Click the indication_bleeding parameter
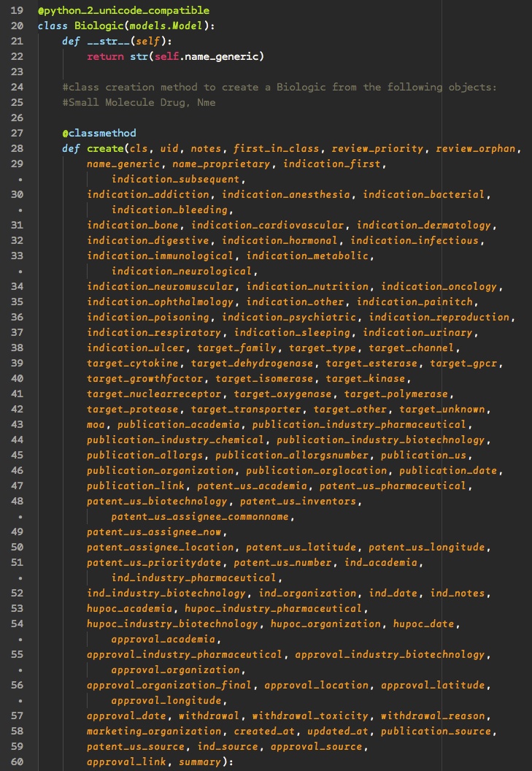 pyautogui.click(x=169, y=210)
